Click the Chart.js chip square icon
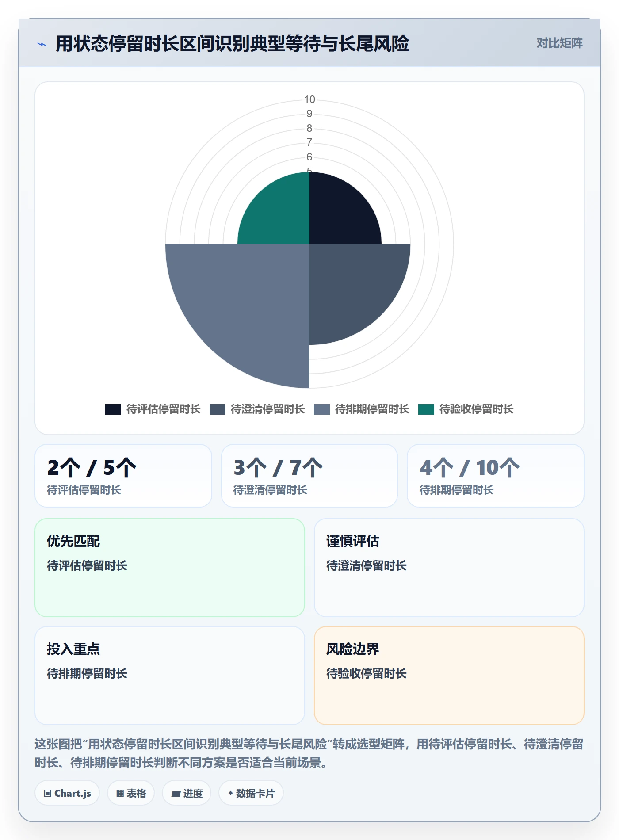 (x=48, y=794)
